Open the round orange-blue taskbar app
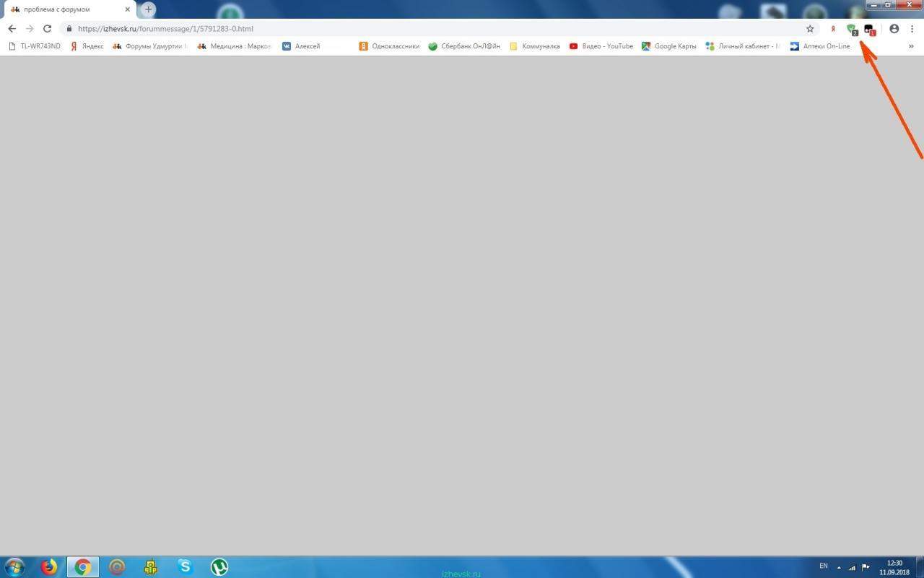The image size is (924, 578). [x=117, y=567]
